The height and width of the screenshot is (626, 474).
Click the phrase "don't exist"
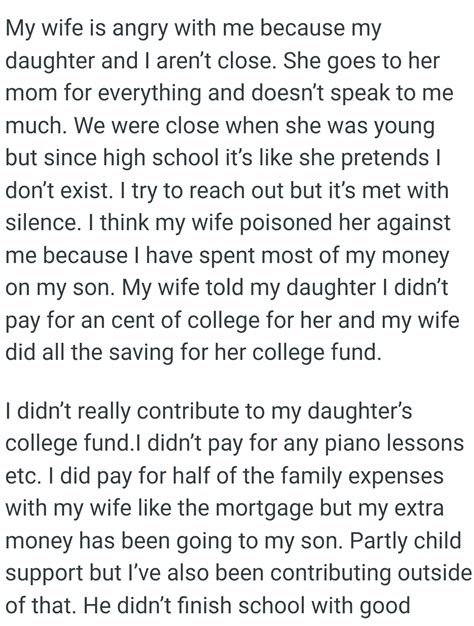57,190
